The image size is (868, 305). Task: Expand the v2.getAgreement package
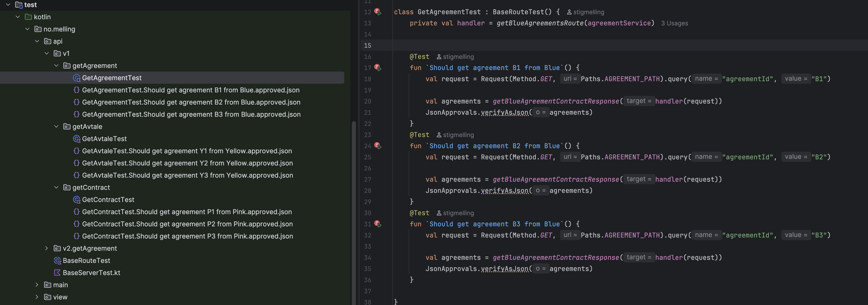click(x=46, y=248)
